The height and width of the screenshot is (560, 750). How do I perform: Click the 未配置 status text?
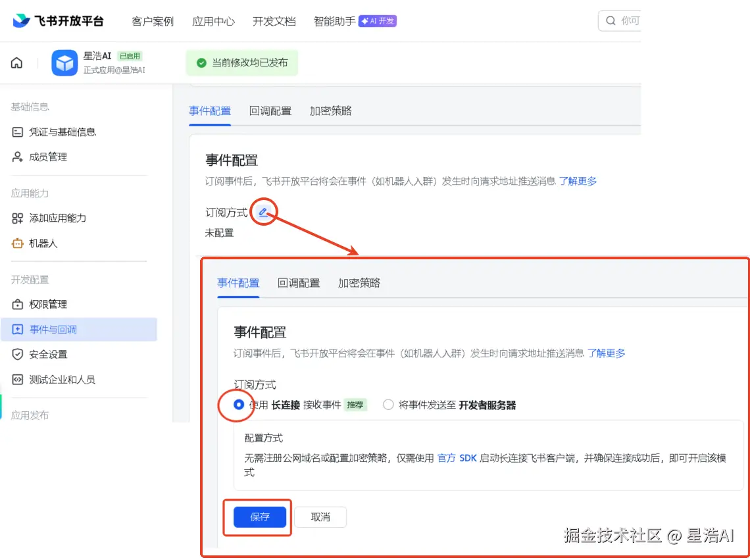coord(219,233)
